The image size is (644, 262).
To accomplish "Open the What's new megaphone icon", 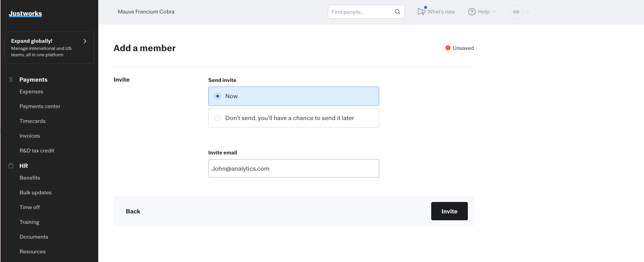I will coord(421,12).
